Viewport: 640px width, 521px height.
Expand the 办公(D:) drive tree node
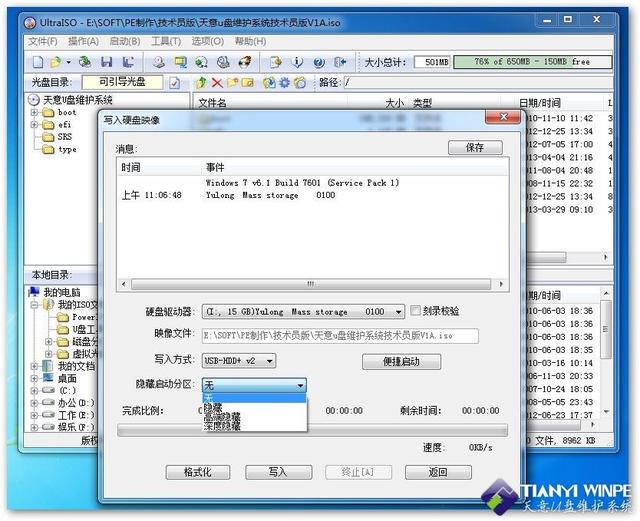pos(35,403)
